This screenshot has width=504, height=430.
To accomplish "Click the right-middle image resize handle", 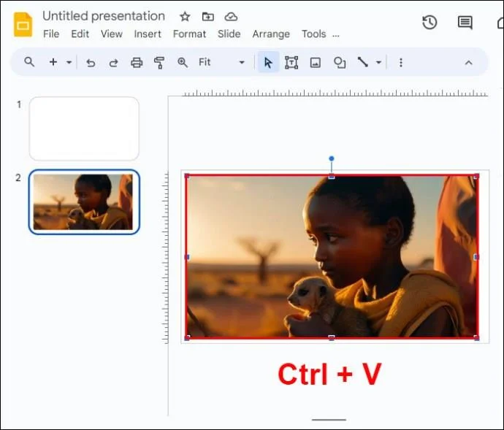I will [476, 257].
